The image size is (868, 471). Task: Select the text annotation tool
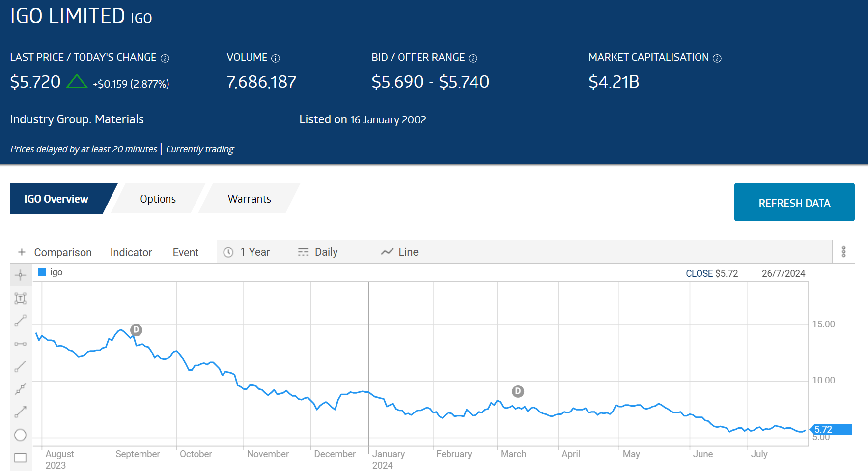pyautogui.click(x=20, y=298)
